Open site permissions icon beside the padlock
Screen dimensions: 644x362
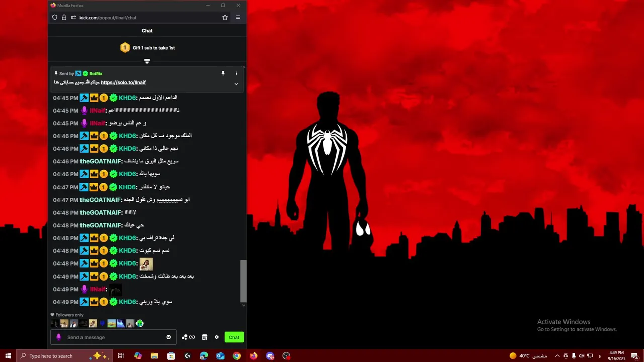(x=73, y=17)
